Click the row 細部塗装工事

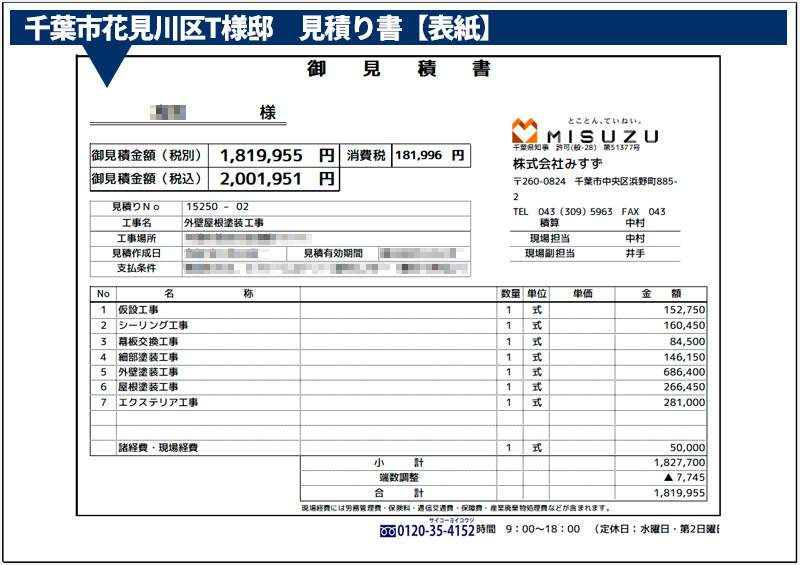click(x=398, y=357)
